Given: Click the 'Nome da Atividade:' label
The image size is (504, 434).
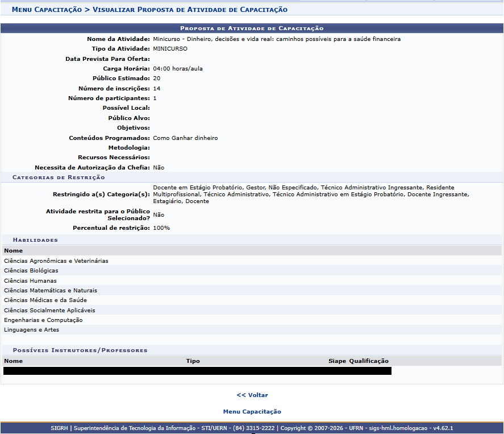Looking at the screenshot, I should coord(118,39).
